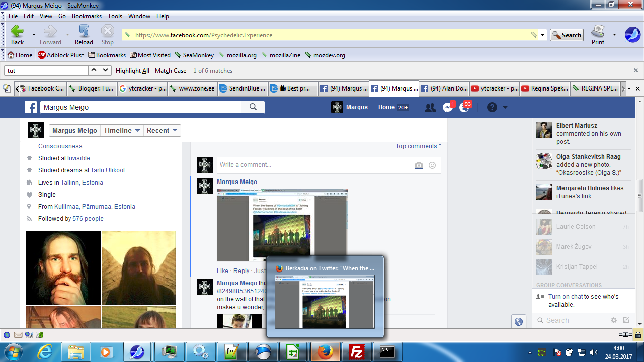The width and height of the screenshot is (644, 362).
Task: Toggle Match Case in find bar
Action: tap(171, 71)
